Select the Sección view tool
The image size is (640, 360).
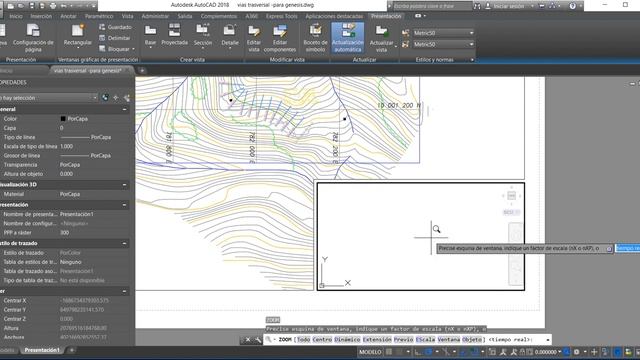203,36
